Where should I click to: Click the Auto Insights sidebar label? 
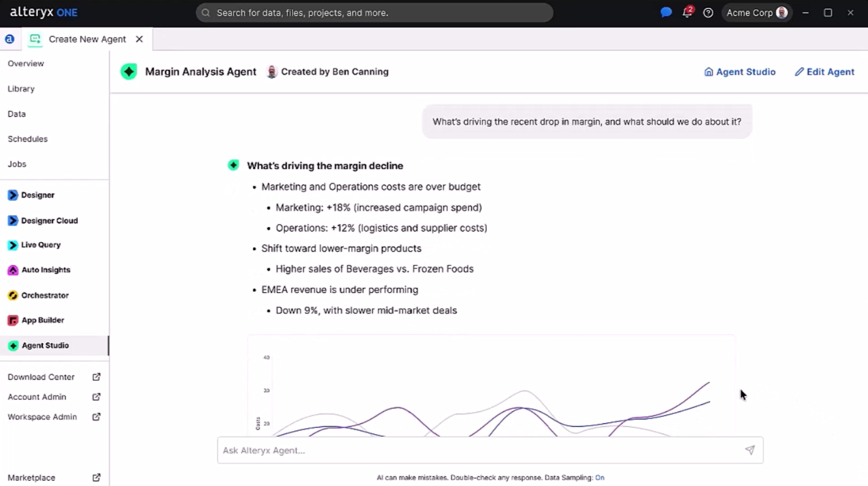point(46,270)
